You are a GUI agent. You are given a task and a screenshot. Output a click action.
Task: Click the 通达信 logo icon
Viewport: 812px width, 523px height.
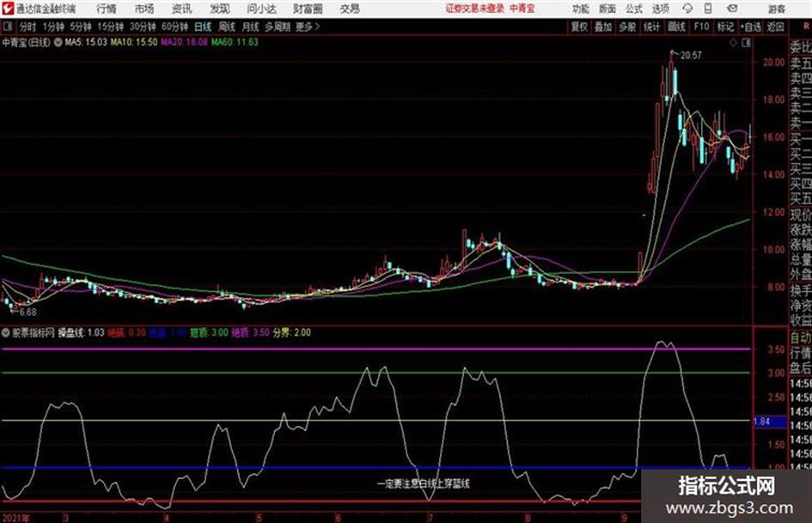(7, 9)
